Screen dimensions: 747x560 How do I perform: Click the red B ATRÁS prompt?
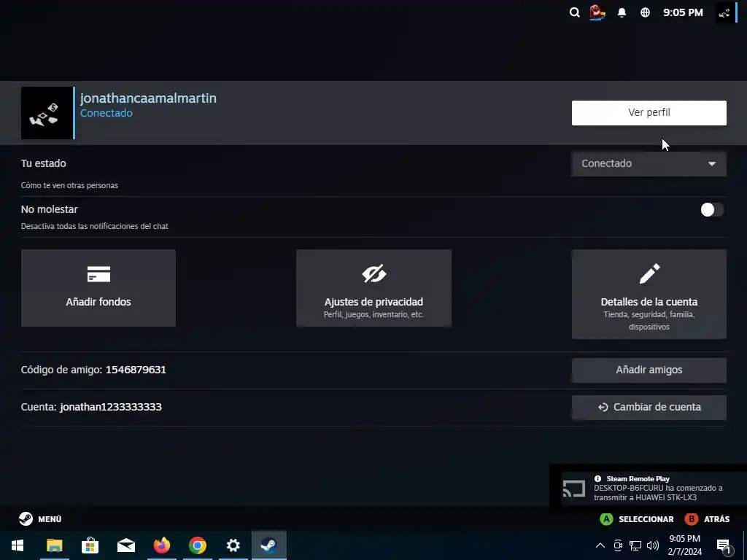click(x=707, y=519)
